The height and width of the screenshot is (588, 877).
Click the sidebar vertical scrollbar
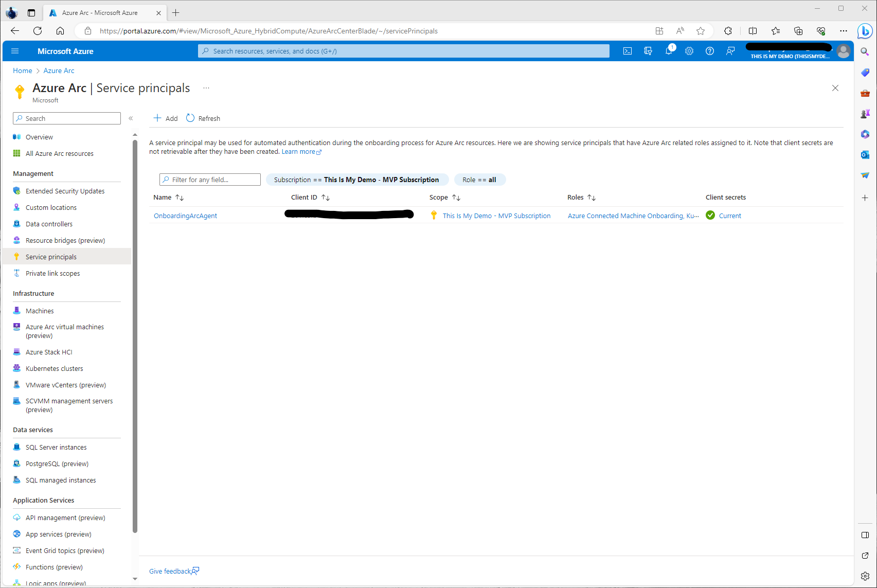pos(135,334)
